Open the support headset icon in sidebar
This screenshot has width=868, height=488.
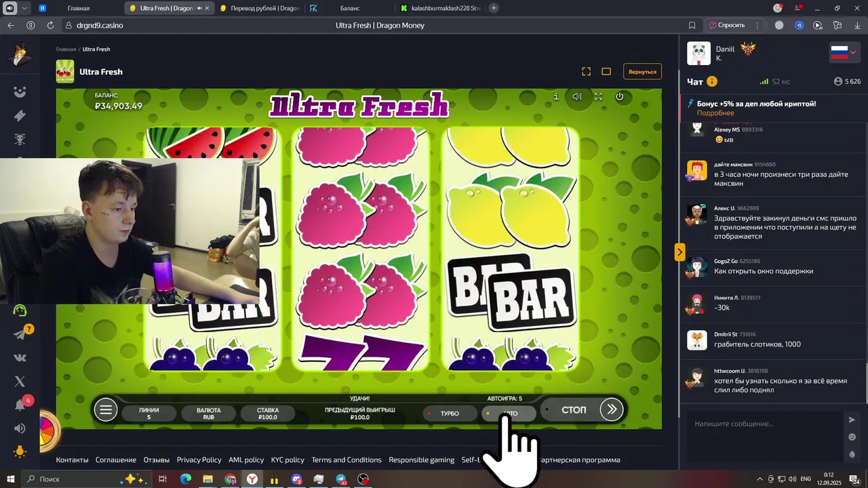20,310
